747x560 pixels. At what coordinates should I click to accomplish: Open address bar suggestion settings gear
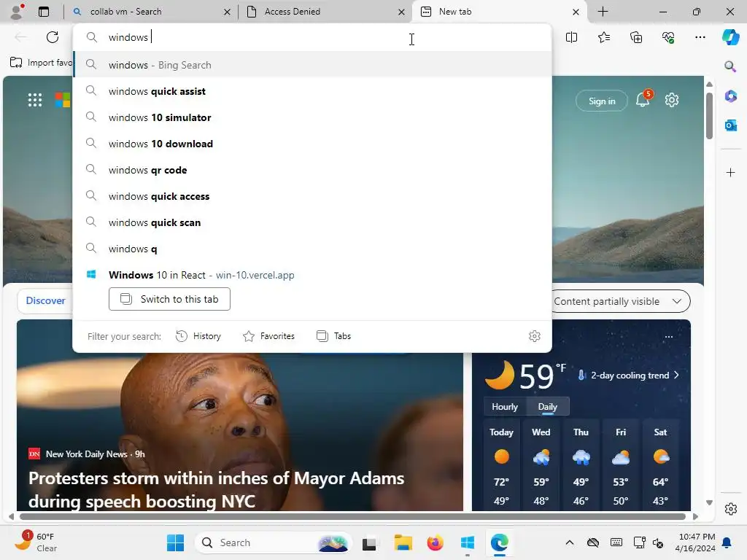(x=535, y=336)
